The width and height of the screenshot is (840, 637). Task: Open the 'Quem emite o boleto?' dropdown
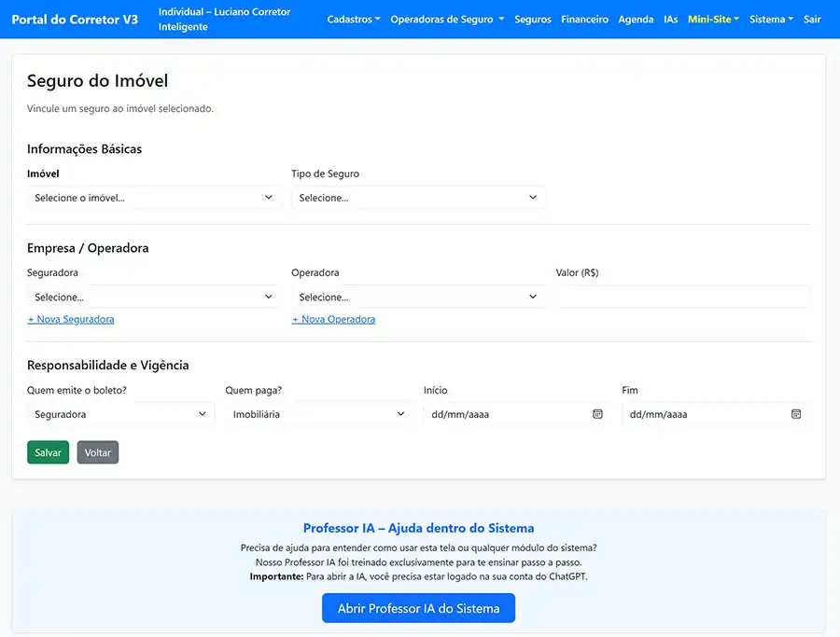pos(119,413)
